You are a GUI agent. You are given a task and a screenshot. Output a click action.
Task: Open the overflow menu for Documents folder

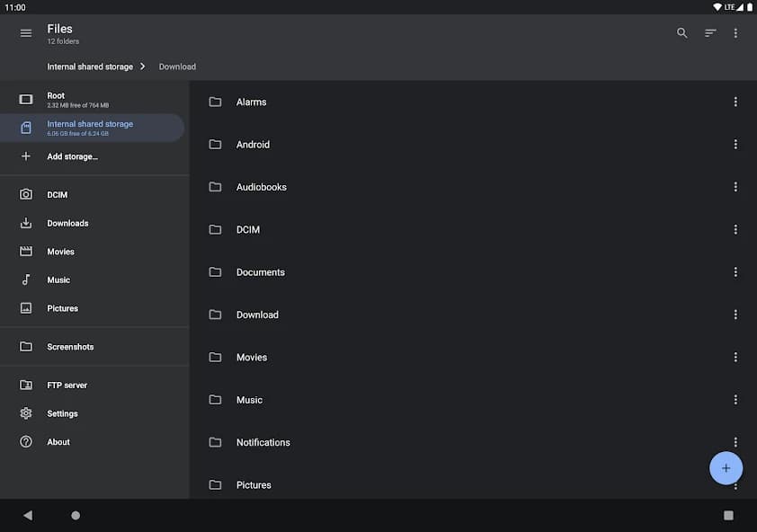(735, 271)
